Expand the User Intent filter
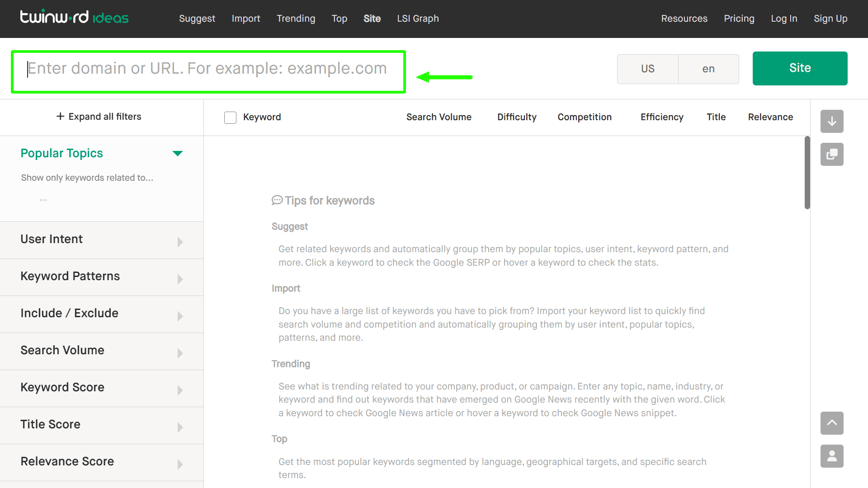This screenshot has height=488, width=868. [x=102, y=240]
